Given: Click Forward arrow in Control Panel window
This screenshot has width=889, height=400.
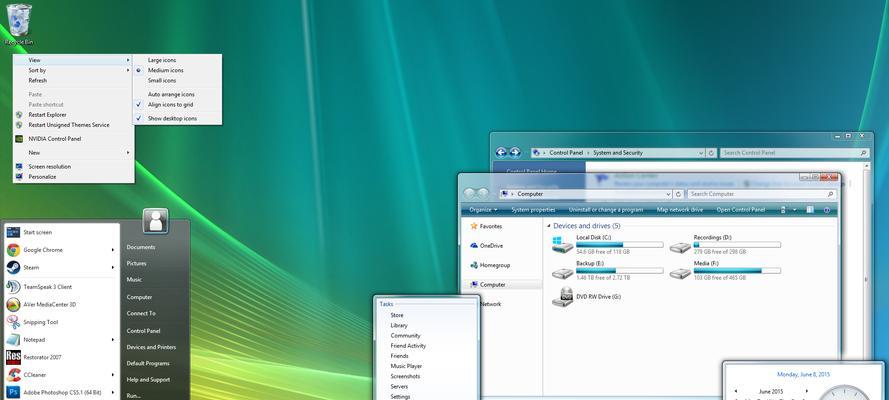Looking at the screenshot, I should click(x=515, y=152).
